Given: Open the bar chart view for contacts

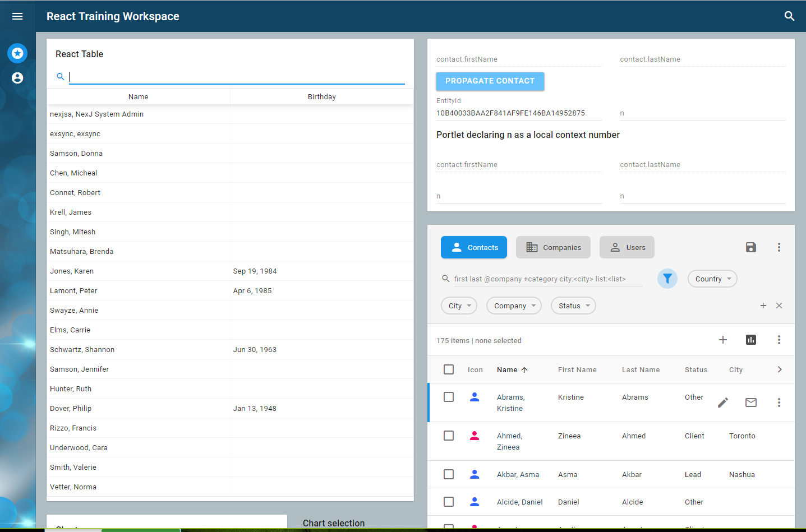Looking at the screenshot, I should click(751, 340).
